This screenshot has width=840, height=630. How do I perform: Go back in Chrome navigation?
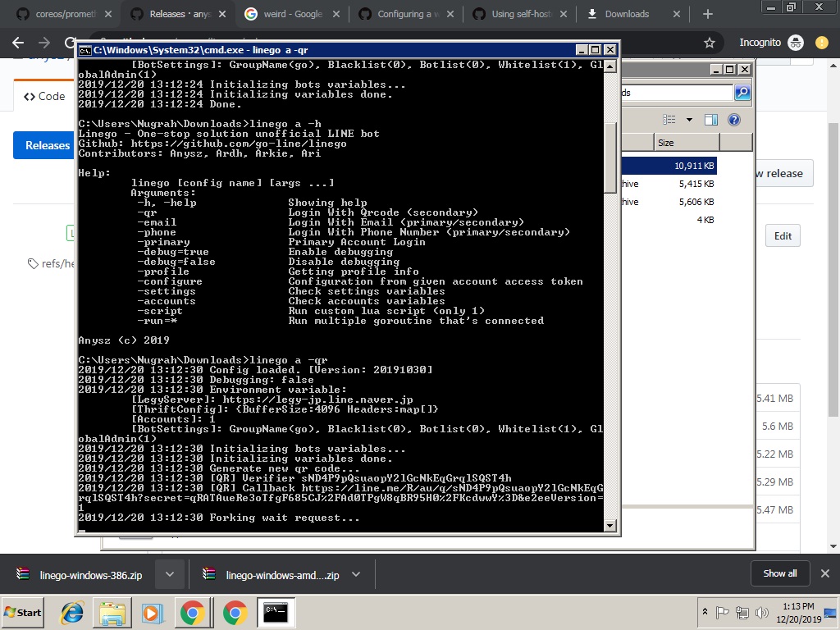18,43
